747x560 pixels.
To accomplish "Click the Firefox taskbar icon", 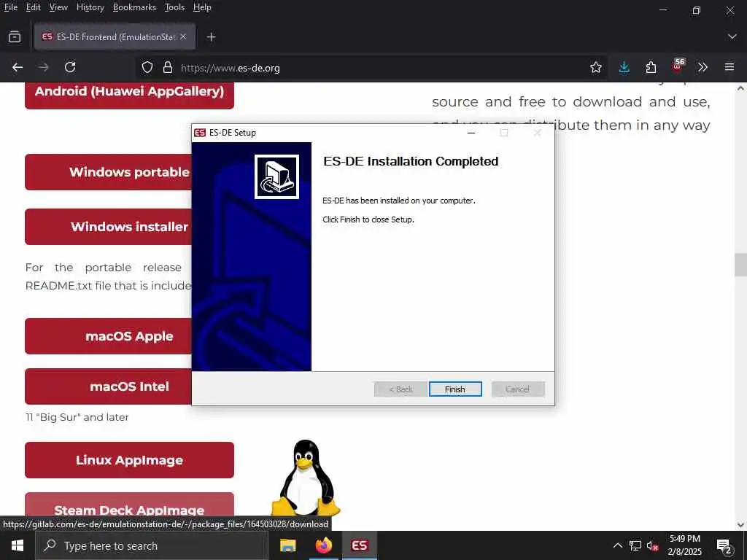I will [x=323, y=545].
